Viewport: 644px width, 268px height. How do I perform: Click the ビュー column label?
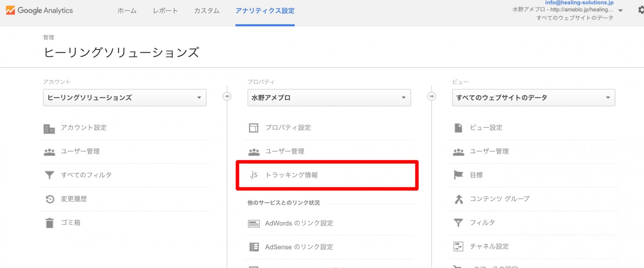460,82
